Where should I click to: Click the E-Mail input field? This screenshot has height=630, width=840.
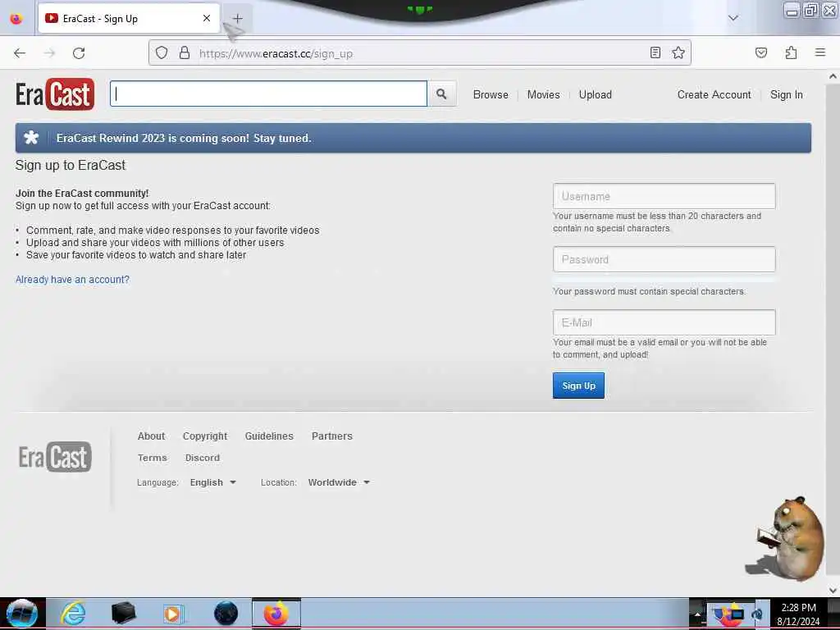point(664,322)
